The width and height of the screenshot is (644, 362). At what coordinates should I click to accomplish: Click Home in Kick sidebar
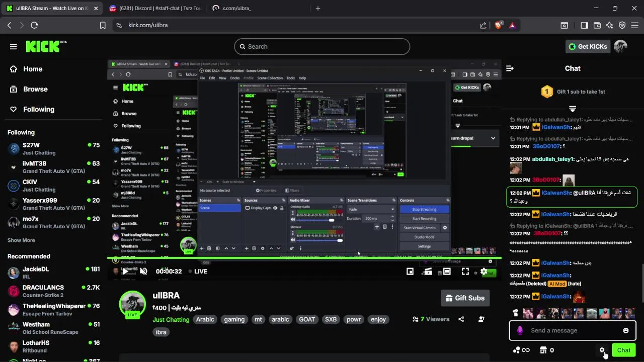pos(33,69)
